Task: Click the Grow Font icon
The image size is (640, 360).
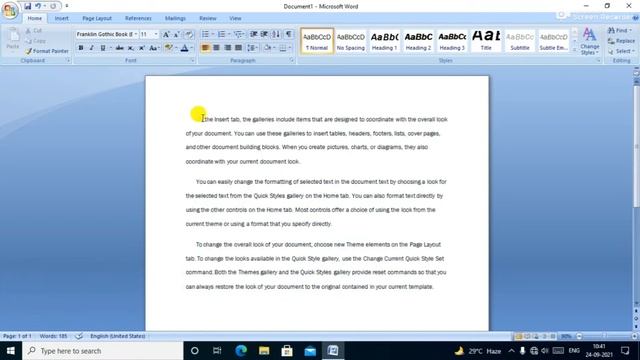Action: pyautogui.click(x=166, y=35)
